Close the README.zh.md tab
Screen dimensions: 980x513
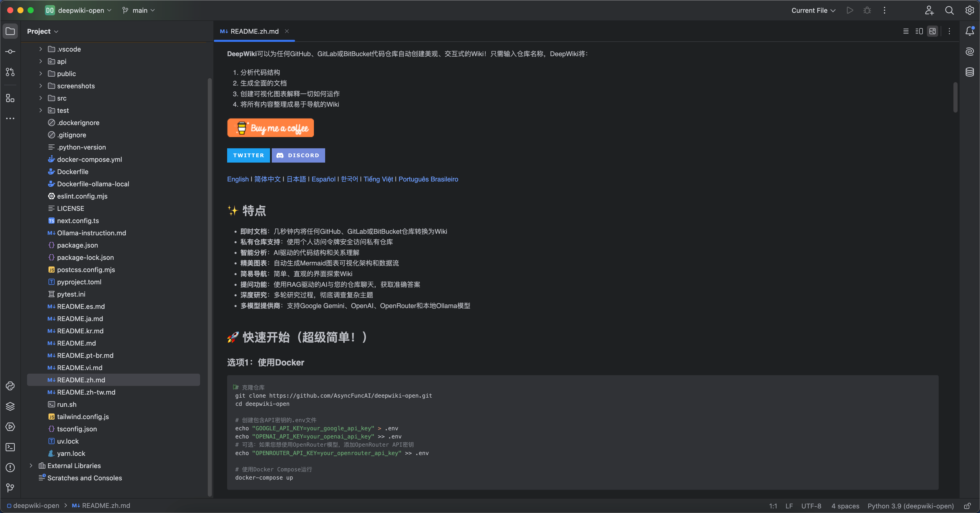[x=287, y=31]
